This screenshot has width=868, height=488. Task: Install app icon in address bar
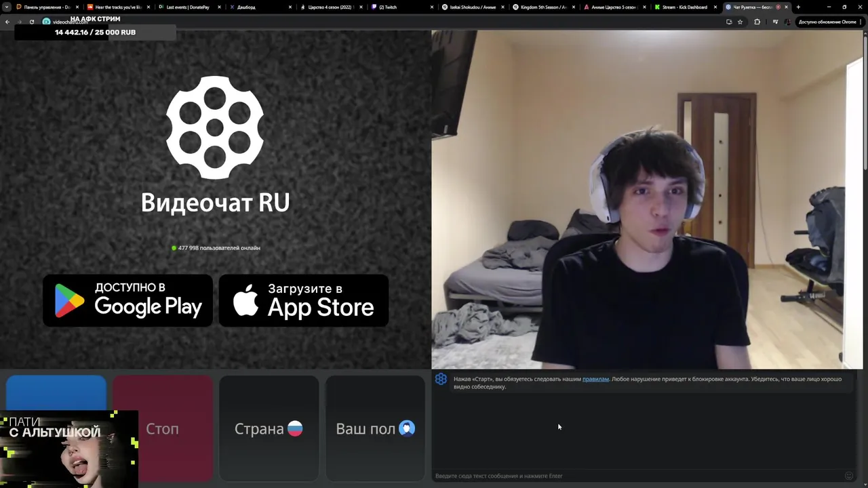click(729, 22)
